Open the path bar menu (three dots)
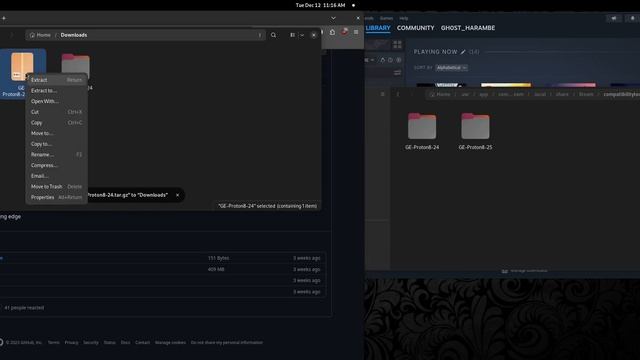The width and height of the screenshot is (640, 360). [x=260, y=35]
